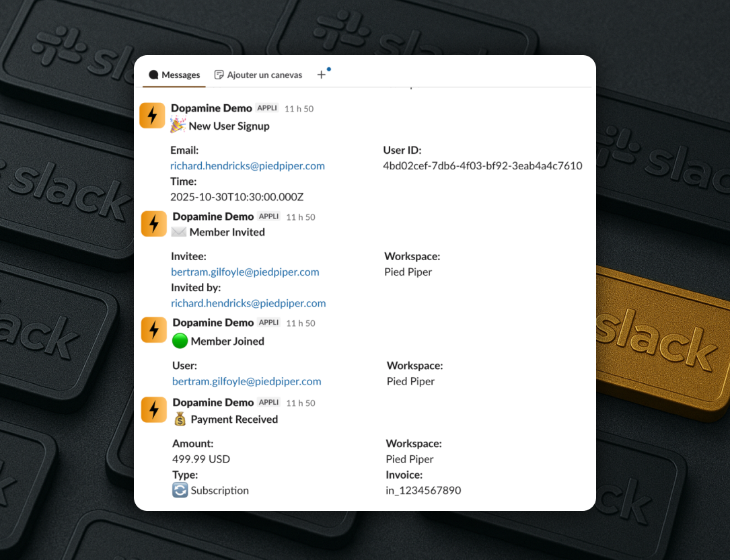The width and height of the screenshot is (730, 560).
Task: Click the lightning avatar on New User Signup message
Action: [152, 116]
